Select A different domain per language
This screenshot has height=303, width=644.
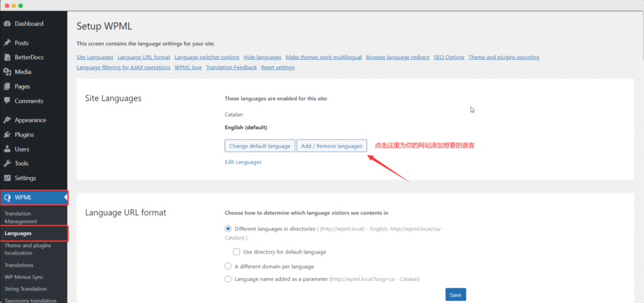pyautogui.click(x=228, y=266)
